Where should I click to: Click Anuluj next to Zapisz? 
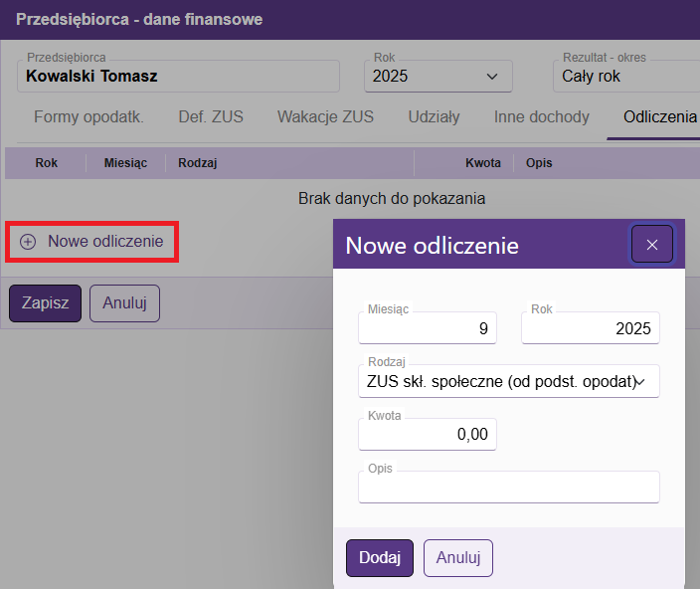124,303
